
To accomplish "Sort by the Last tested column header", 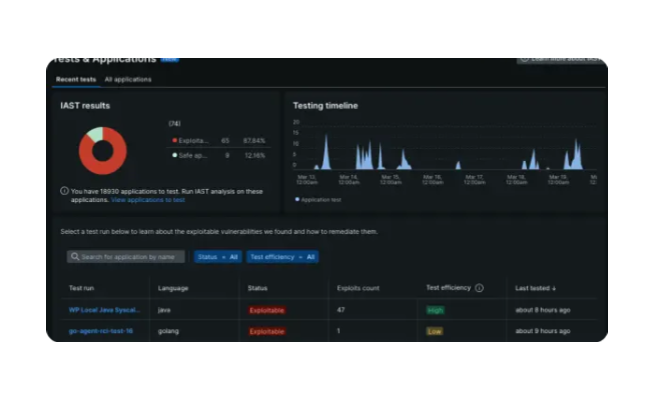I will click(535, 288).
